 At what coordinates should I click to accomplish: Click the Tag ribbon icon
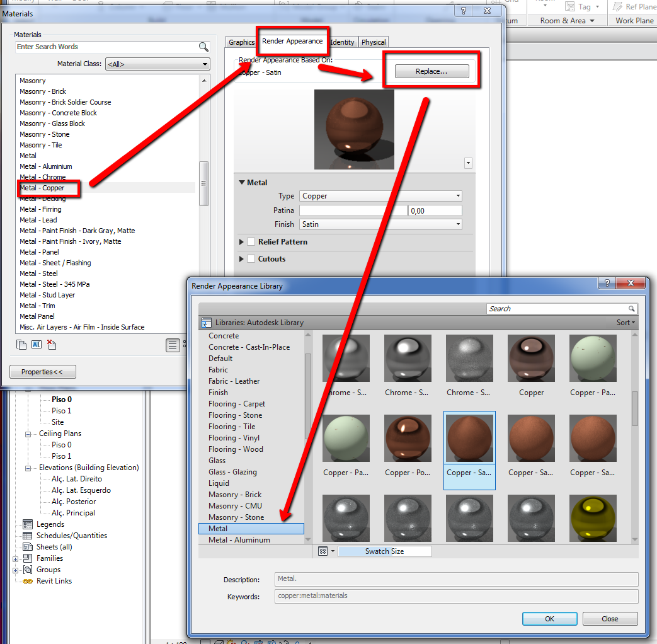tap(570, 6)
